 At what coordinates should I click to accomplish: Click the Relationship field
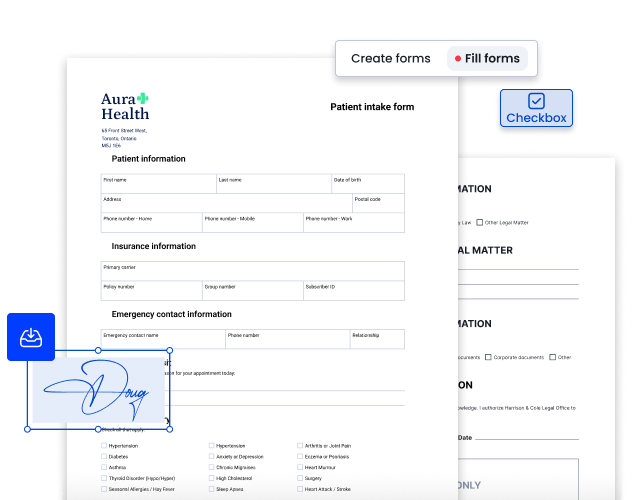[377, 339]
